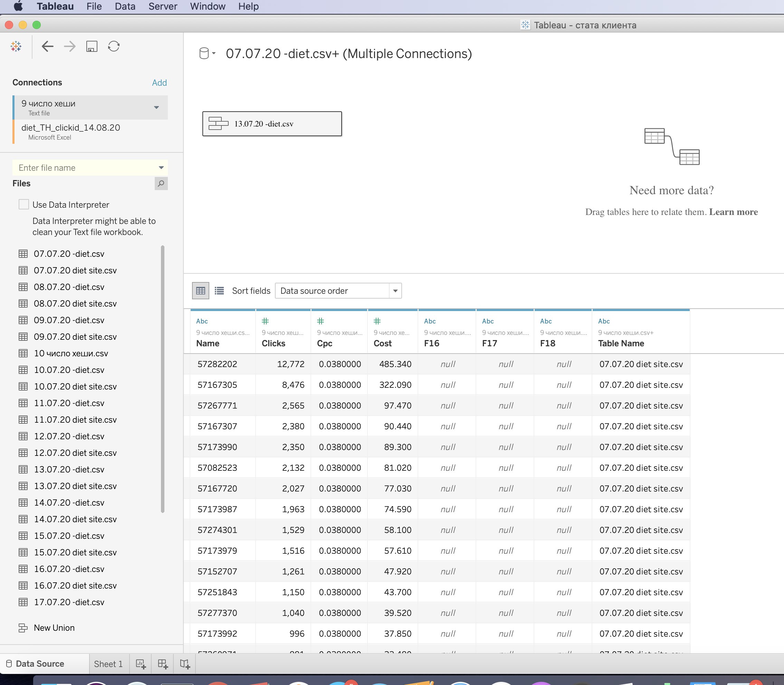Click the Abc type icon of Name column
The height and width of the screenshot is (685, 784).
click(x=202, y=321)
